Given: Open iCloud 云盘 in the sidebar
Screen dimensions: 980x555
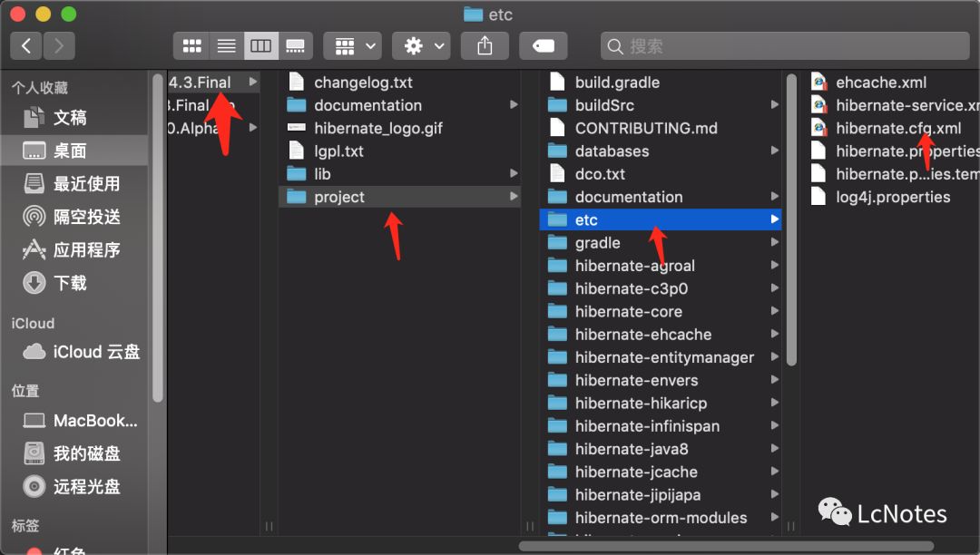Looking at the screenshot, I should pos(75,352).
